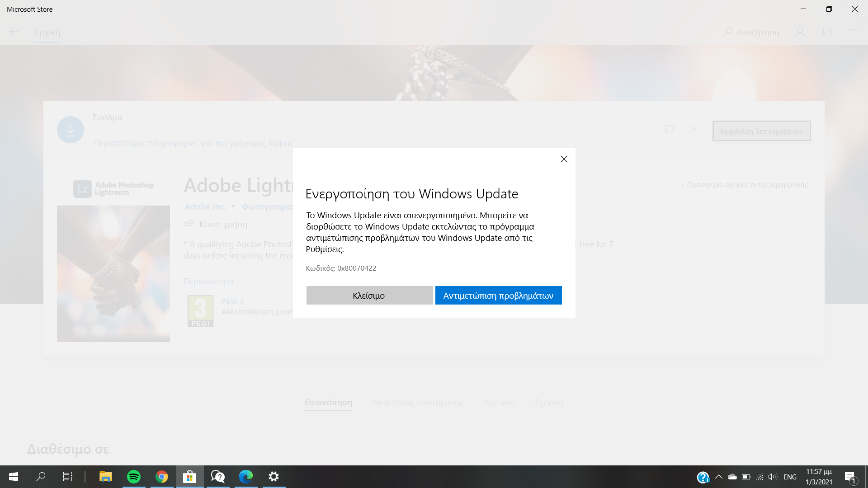Switch to the Κριτικές tab

[499, 402]
